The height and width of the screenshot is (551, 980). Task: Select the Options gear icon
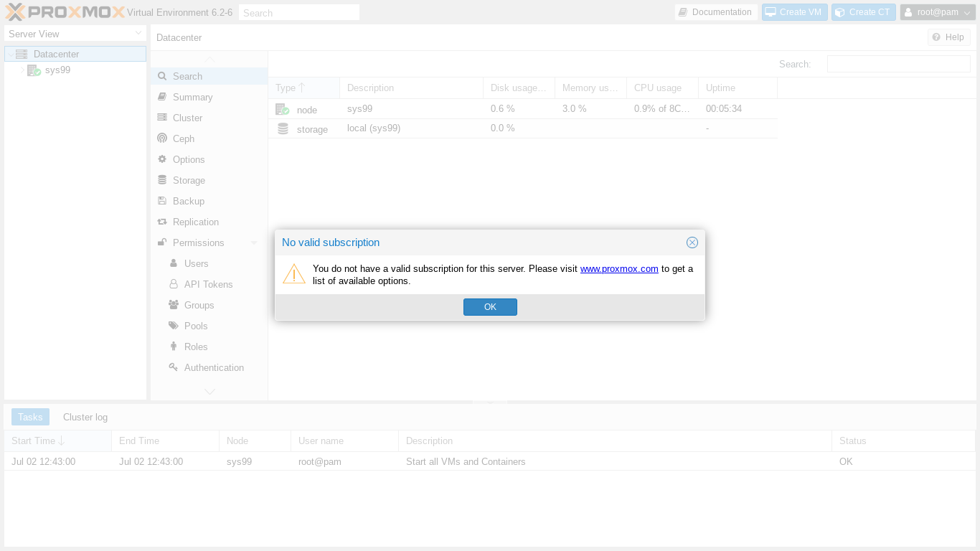pos(162,159)
